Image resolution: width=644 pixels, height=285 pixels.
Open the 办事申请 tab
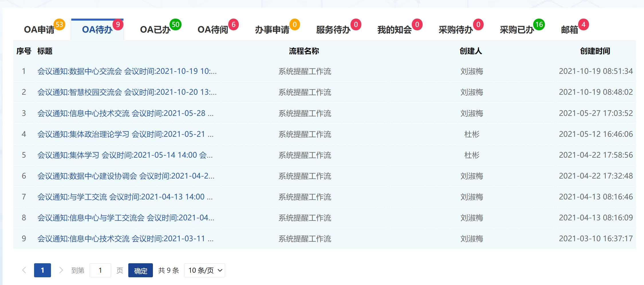point(272,30)
